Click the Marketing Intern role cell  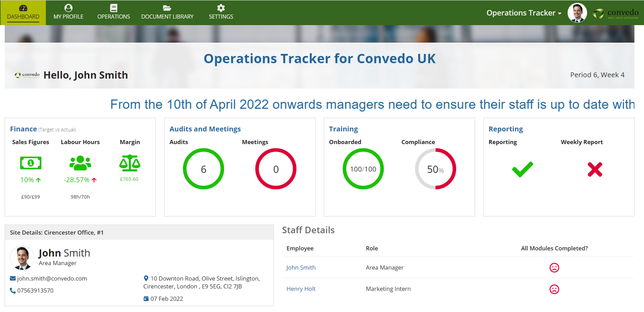point(388,289)
